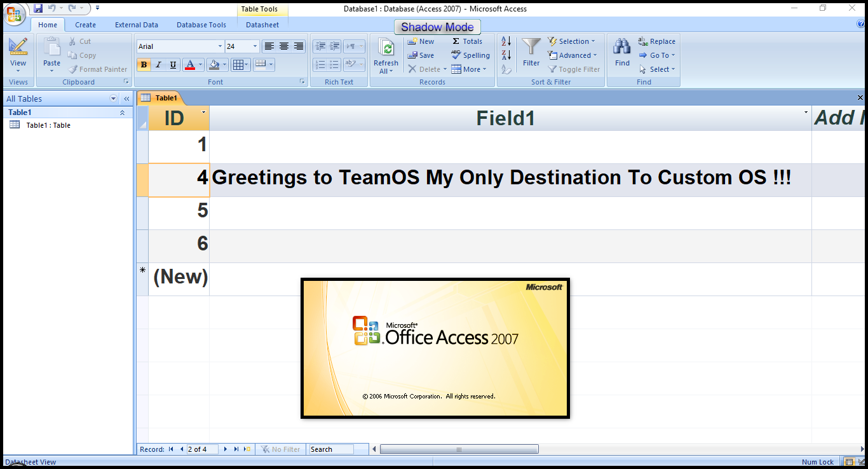Image resolution: width=868 pixels, height=469 pixels.
Task: Click Save in the Records group
Action: coord(421,55)
